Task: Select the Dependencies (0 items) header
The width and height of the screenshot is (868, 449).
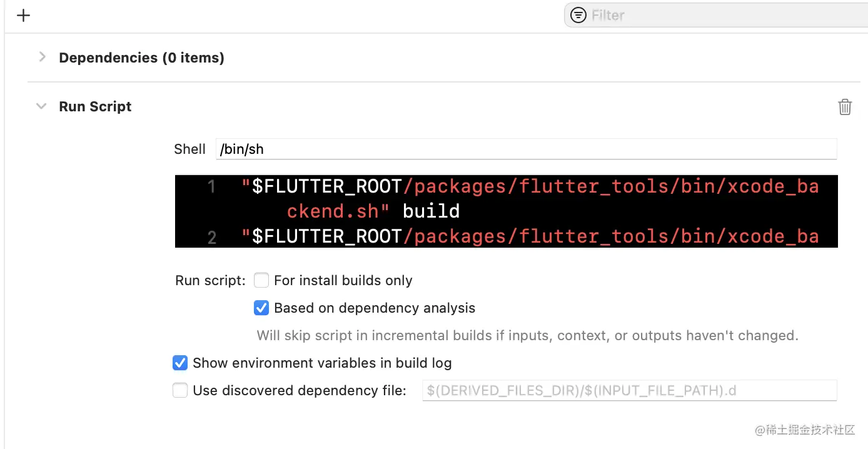Action: point(141,58)
